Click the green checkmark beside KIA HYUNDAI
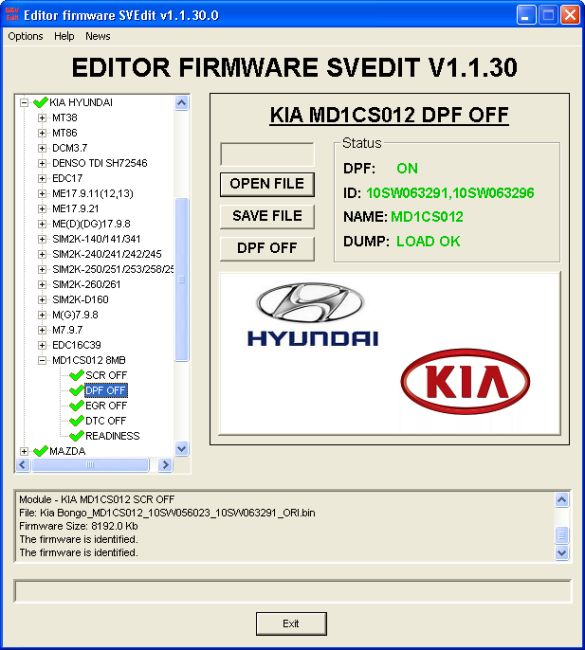The height and width of the screenshot is (650, 585). pyautogui.click(x=40, y=102)
